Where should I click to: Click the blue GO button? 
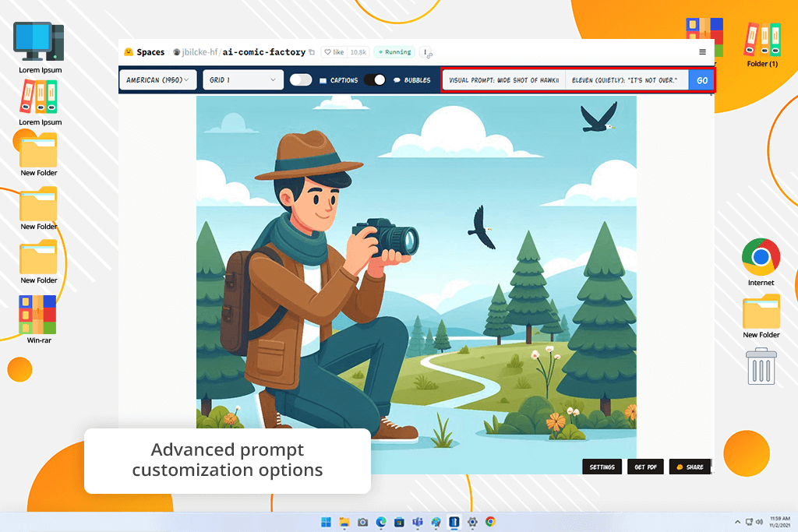pyautogui.click(x=702, y=80)
